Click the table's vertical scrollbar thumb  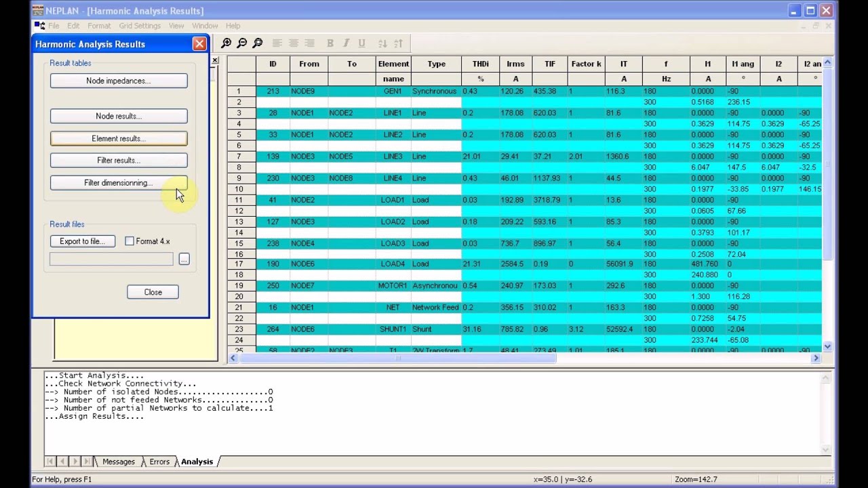click(827, 165)
